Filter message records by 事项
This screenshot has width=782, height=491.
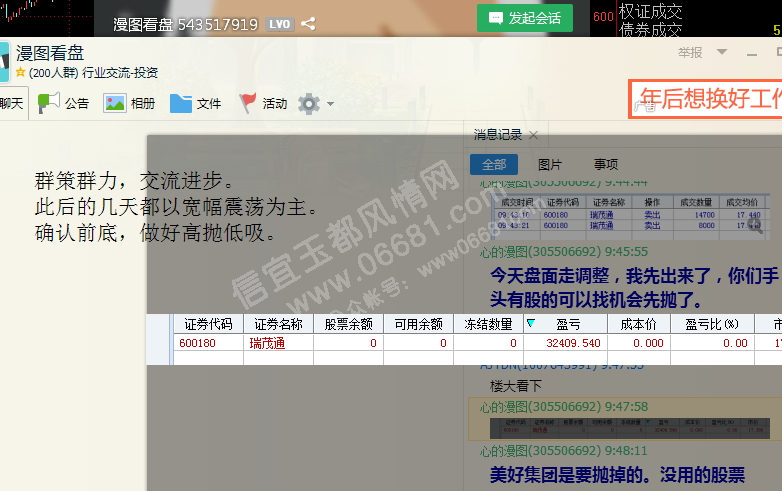[x=606, y=164]
